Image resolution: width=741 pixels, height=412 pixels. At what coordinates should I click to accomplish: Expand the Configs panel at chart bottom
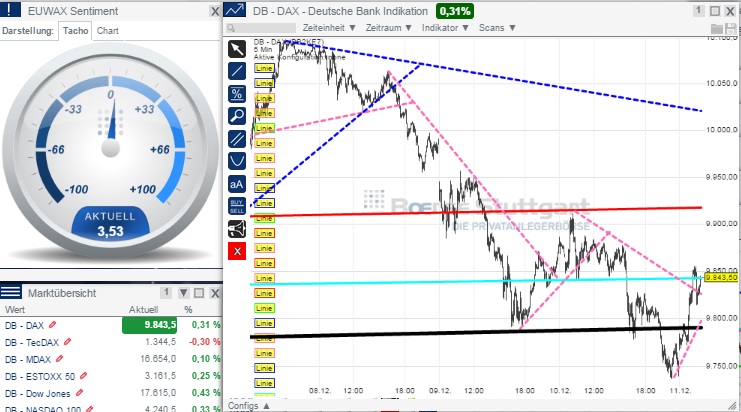click(x=249, y=406)
